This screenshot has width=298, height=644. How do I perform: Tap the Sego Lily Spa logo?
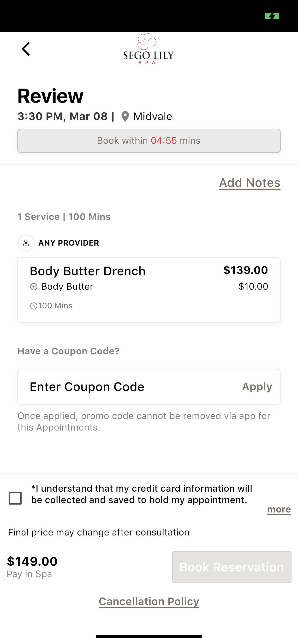click(x=149, y=49)
